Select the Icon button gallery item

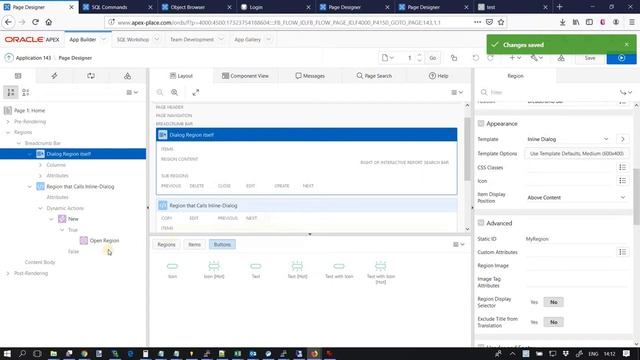coord(172,270)
